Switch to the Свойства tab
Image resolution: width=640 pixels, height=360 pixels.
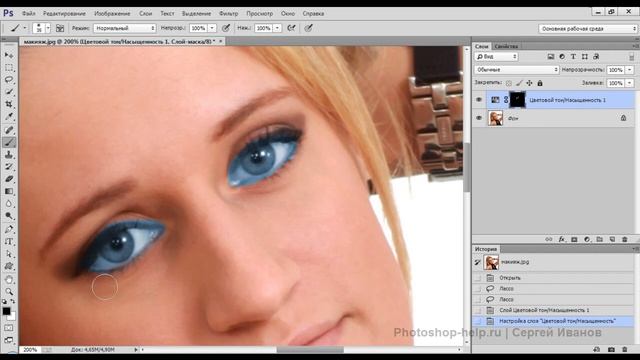506,46
